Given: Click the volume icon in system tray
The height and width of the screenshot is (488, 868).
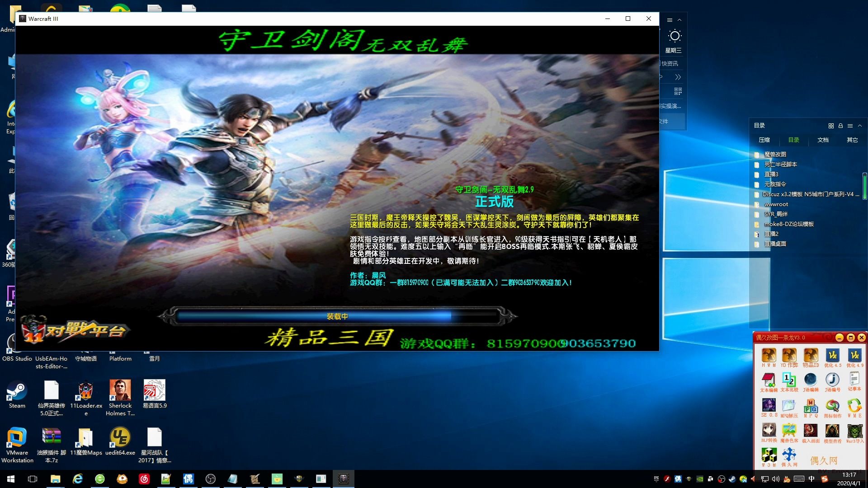Looking at the screenshot, I should (776, 479).
